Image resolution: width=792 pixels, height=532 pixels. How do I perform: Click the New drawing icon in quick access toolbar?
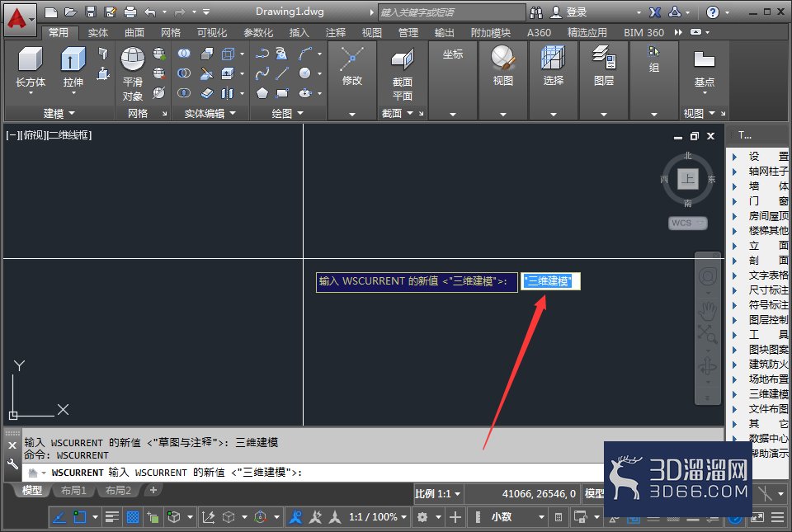(x=50, y=12)
